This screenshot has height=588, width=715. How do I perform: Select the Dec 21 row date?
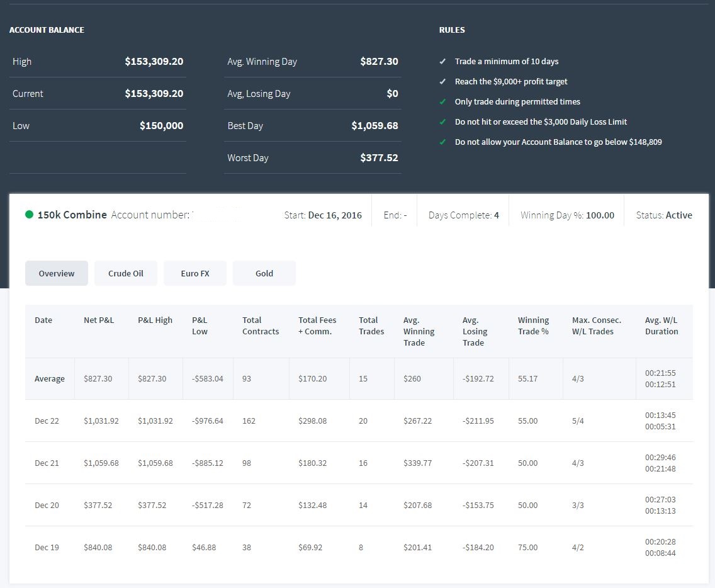(x=47, y=463)
